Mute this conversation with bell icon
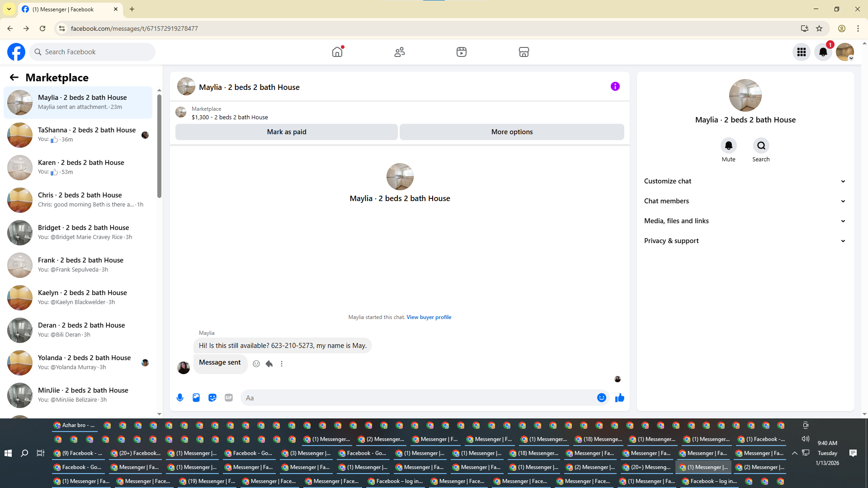Viewport: 868px width, 488px height. pos(728,145)
